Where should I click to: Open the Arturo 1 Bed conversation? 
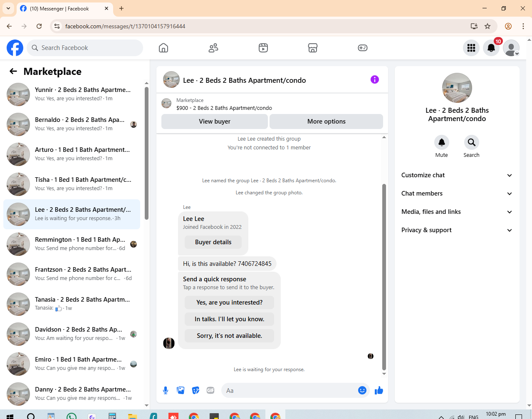[72, 154]
